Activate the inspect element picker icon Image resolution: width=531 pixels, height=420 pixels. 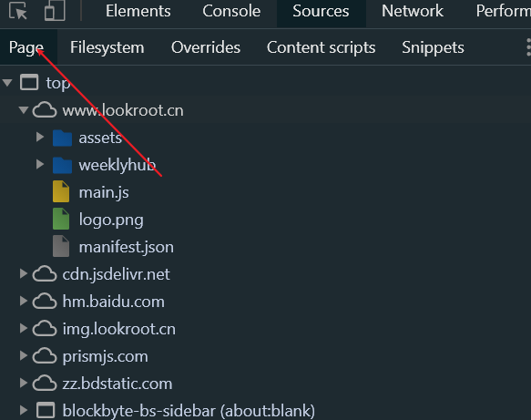17,11
